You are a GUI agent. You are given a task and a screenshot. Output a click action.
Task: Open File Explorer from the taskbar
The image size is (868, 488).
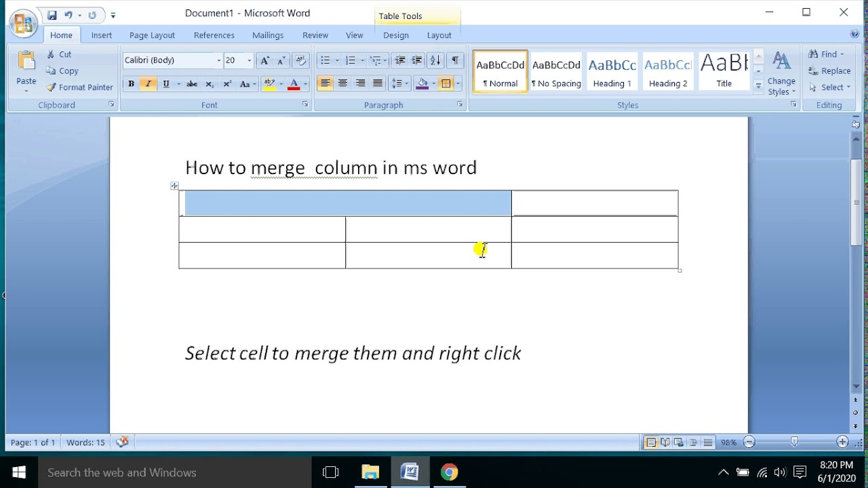[x=370, y=472]
